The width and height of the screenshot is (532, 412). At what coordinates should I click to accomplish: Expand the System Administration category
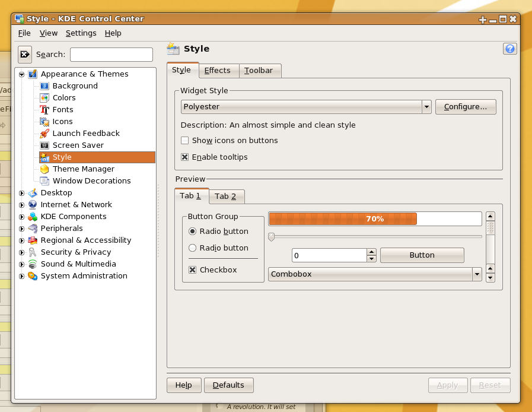[22, 277]
